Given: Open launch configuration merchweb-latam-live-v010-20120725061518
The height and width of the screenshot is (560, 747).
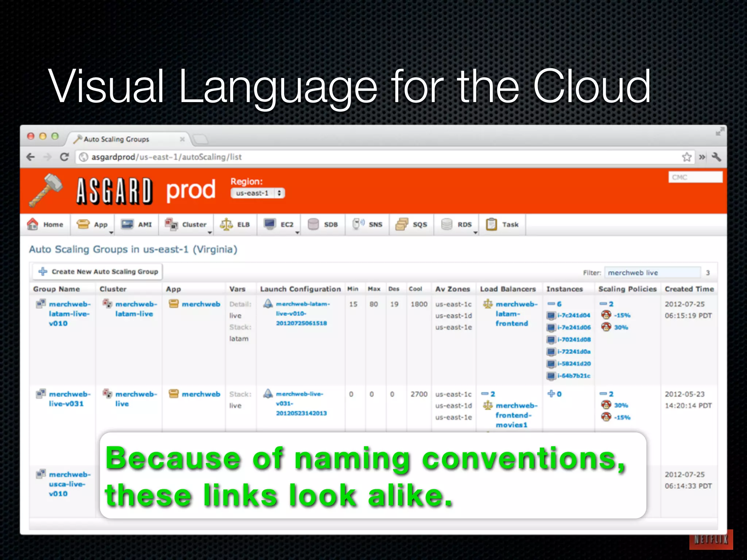Looking at the screenshot, I should tap(302, 314).
